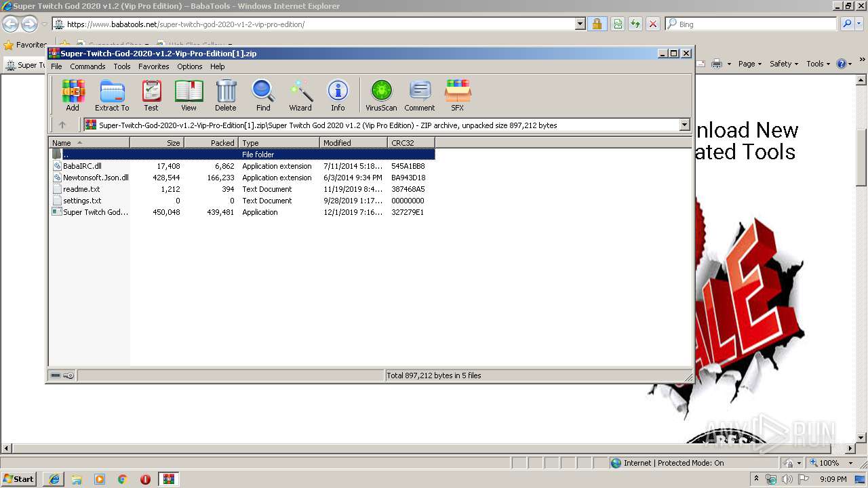Screen dimensions: 868x488
Task: Click the Action Center flag tray icon
Action: [x=804, y=479]
